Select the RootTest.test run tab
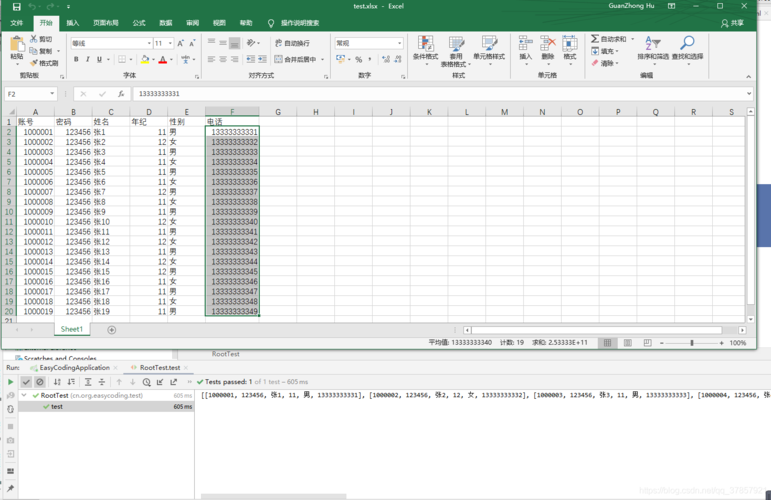771x500 pixels. point(160,368)
